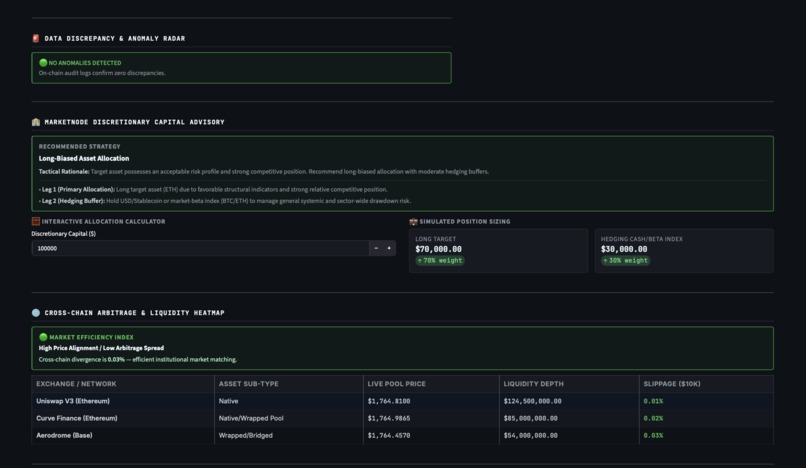Click the 0.01% slippage value
This screenshot has width=806, height=468.
pos(653,401)
